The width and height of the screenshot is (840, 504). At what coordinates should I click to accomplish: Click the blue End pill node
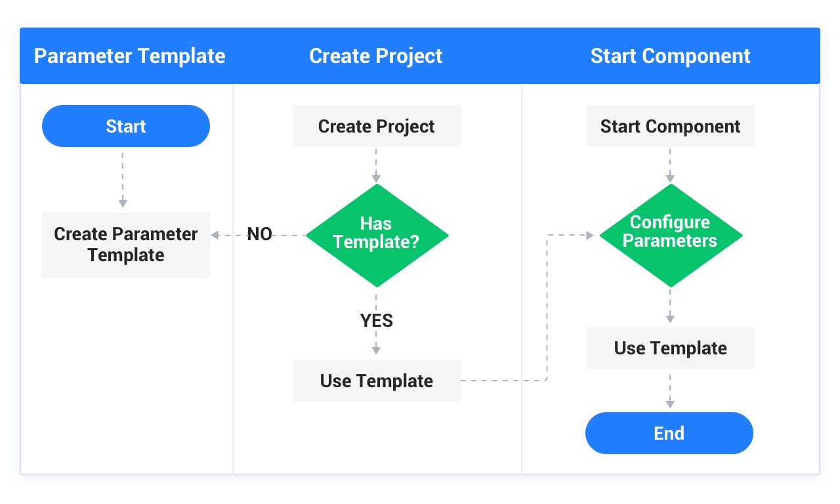point(669,433)
